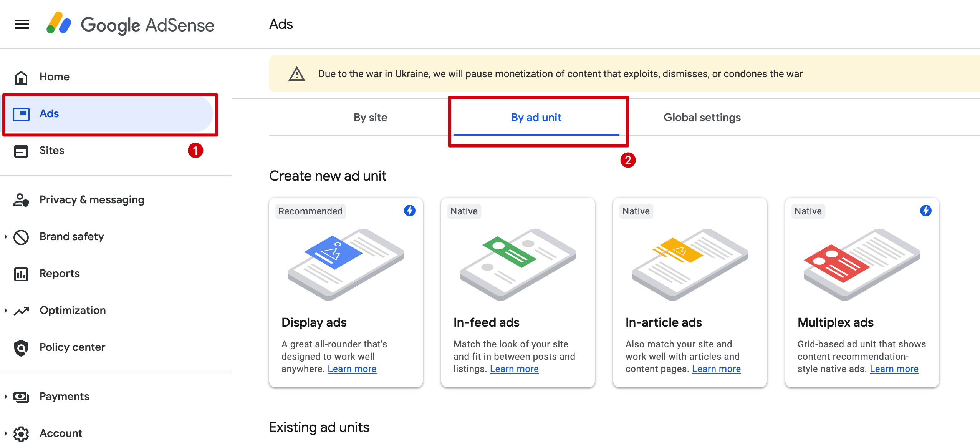980x445 pixels.
Task: Switch to the By site tab
Action: [x=370, y=118]
